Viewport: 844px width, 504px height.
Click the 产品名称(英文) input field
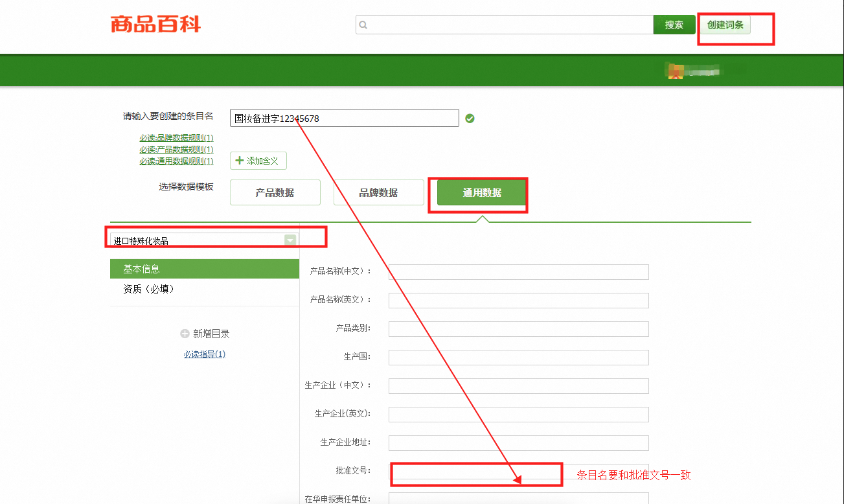[x=519, y=300]
